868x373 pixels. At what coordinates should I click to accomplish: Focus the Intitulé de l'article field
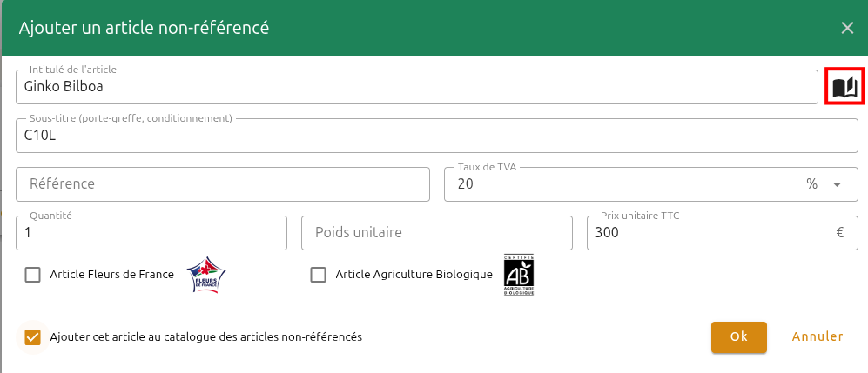pos(417,87)
